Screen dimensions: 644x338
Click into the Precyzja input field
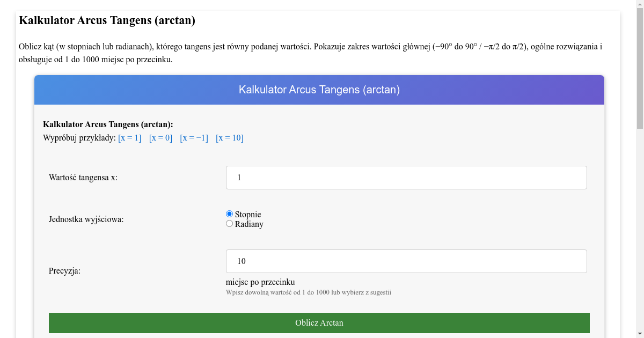click(x=406, y=261)
